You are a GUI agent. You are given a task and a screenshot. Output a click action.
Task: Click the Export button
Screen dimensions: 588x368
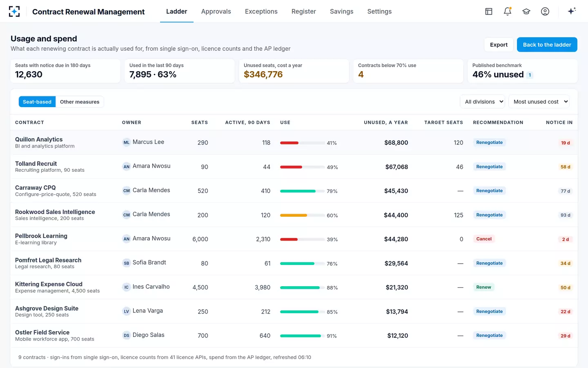click(499, 45)
